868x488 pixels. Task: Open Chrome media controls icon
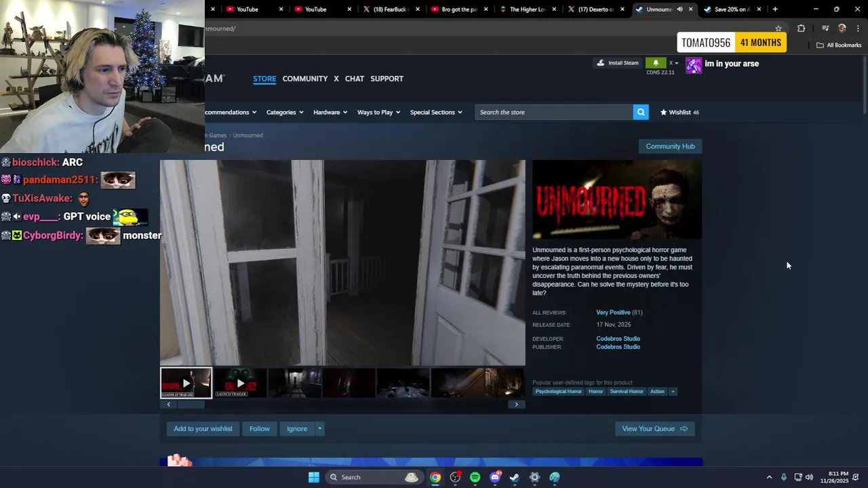click(825, 28)
